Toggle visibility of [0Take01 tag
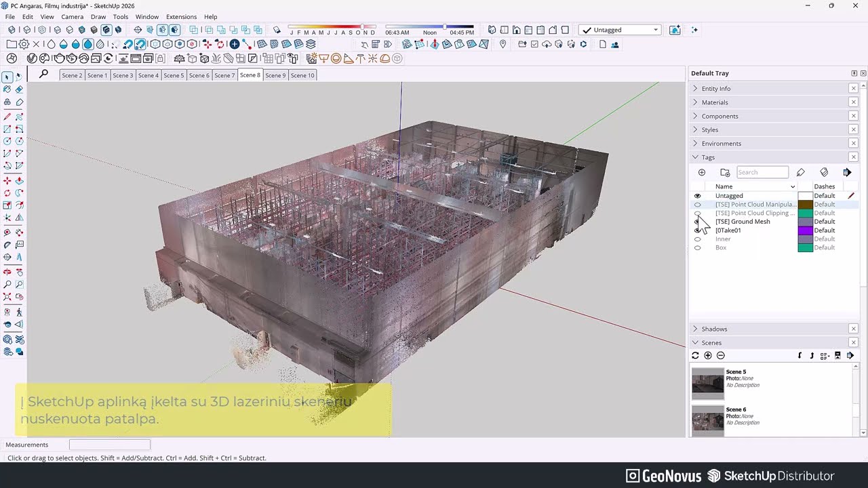The height and width of the screenshot is (488, 868). pos(697,230)
